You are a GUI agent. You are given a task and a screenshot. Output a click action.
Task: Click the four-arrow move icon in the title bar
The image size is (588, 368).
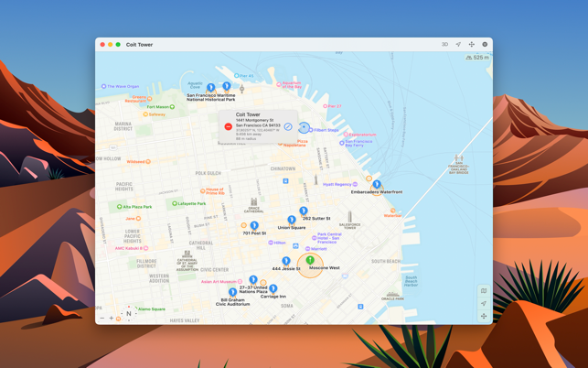click(471, 44)
